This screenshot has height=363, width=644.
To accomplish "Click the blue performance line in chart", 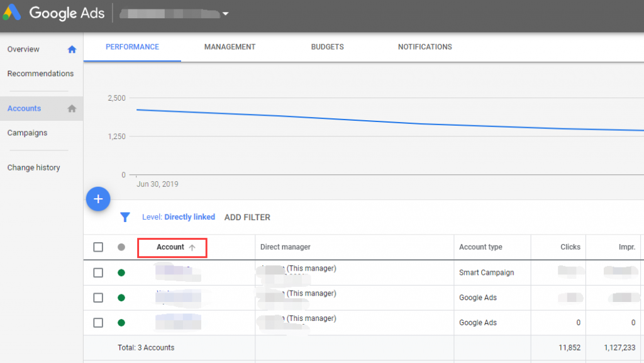I will [390, 121].
